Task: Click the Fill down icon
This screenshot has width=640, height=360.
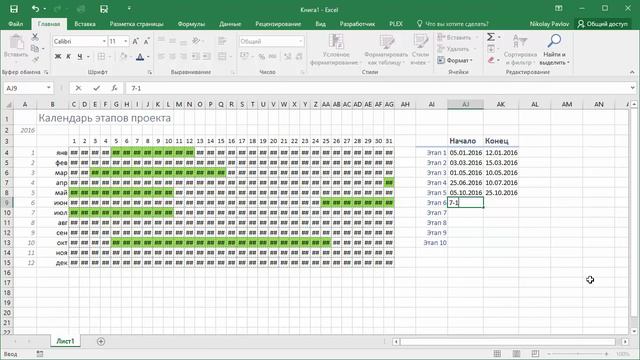Action: (491, 49)
